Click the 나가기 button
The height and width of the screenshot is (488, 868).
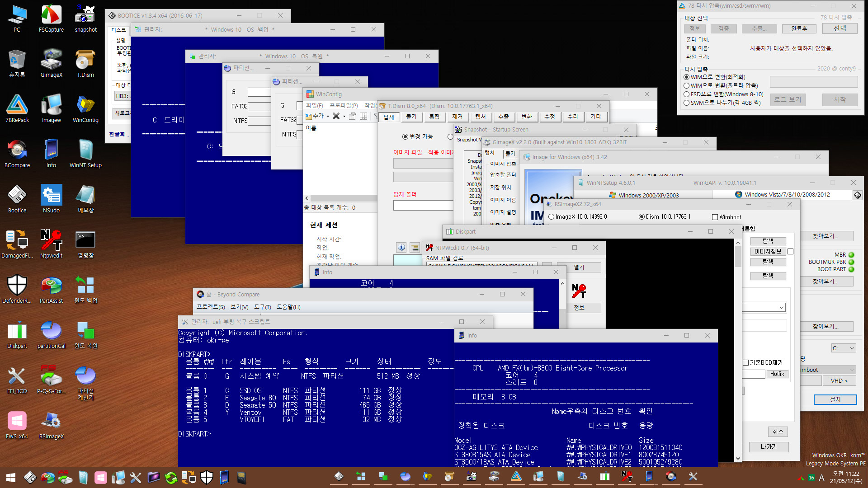click(769, 446)
